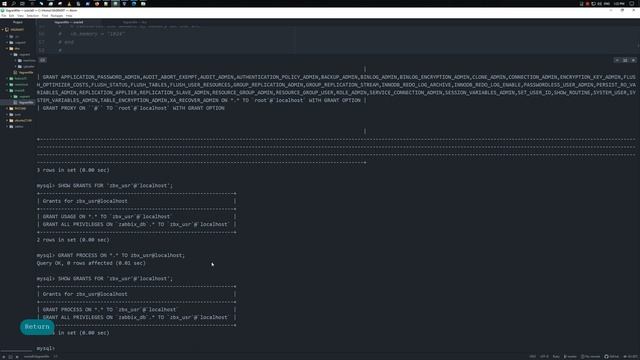Open the Windows Start menu
This screenshot has height=360, width=640.
pyautogui.click(x=4, y=3)
